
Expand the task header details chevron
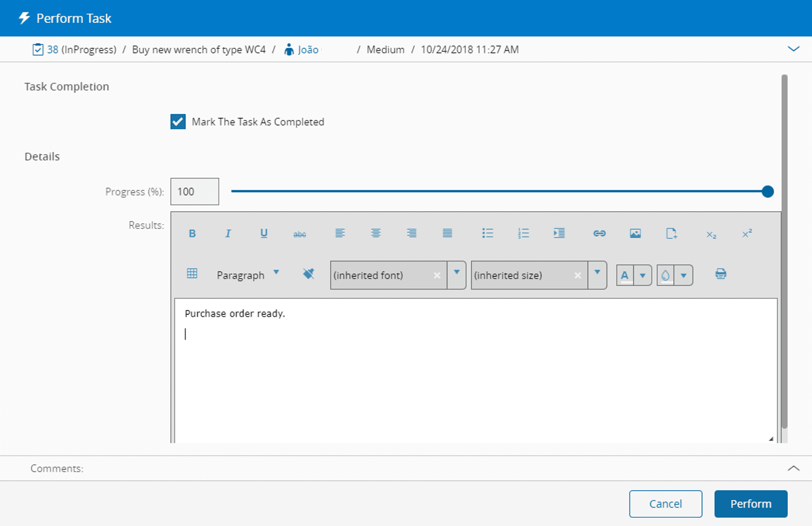point(794,49)
